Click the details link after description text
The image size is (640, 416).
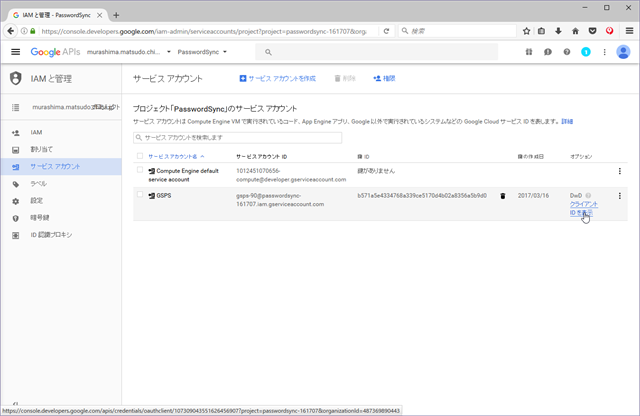(567, 122)
